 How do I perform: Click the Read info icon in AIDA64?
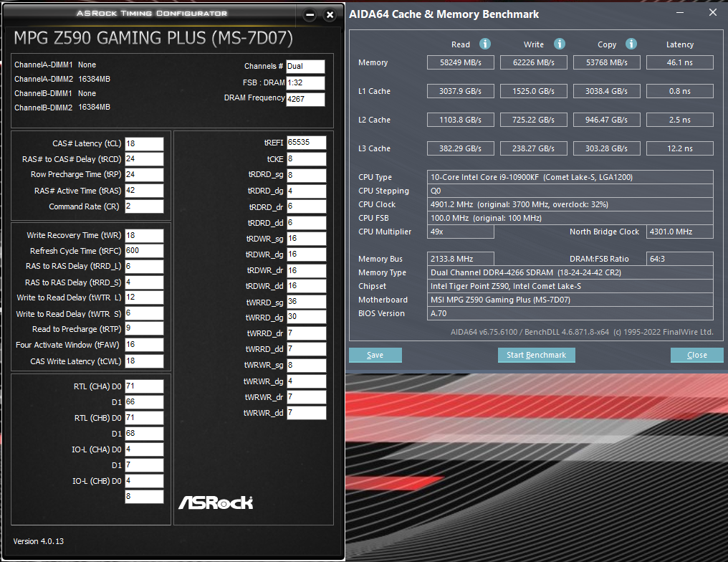[x=484, y=44]
